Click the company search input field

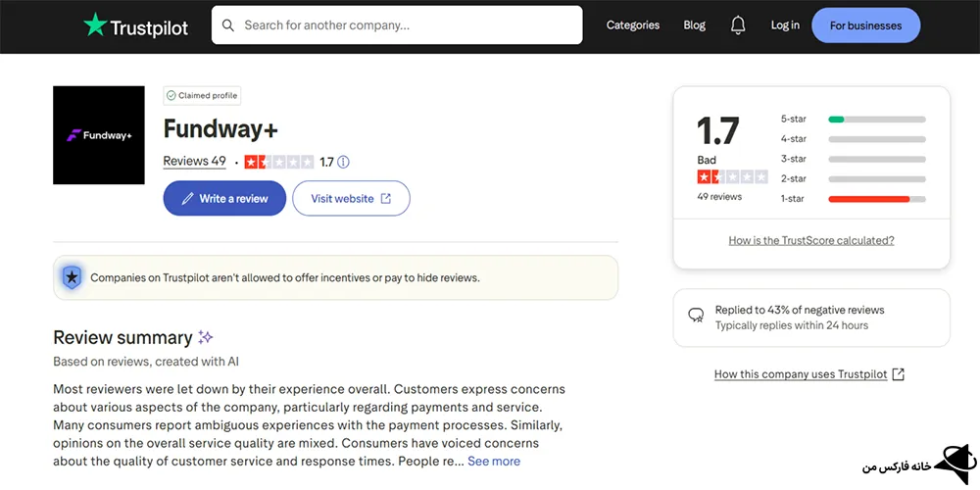tap(407, 25)
